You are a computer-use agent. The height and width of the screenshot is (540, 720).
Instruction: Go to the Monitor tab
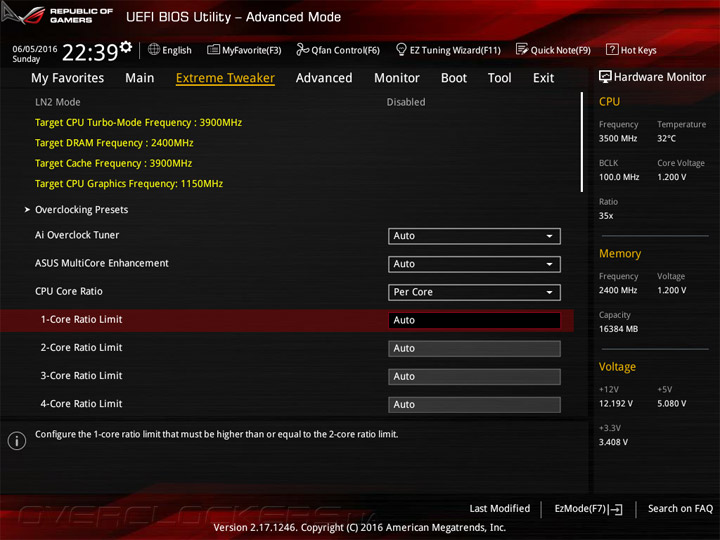pos(397,78)
